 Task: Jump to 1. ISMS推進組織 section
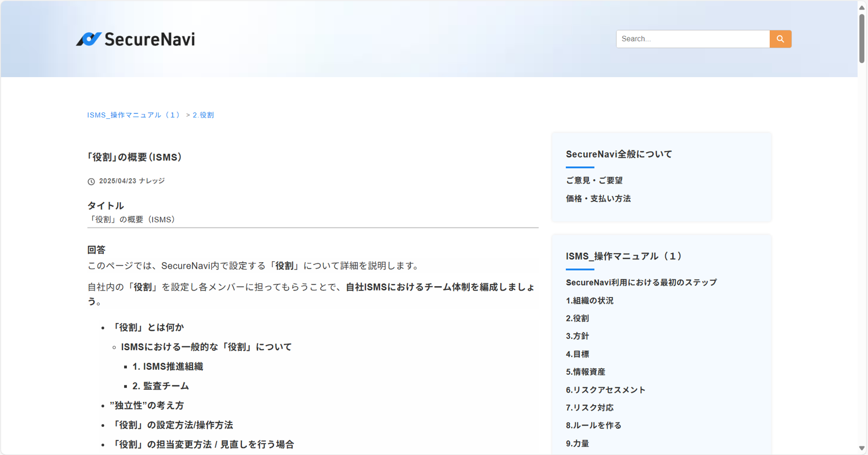tap(168, 366)
